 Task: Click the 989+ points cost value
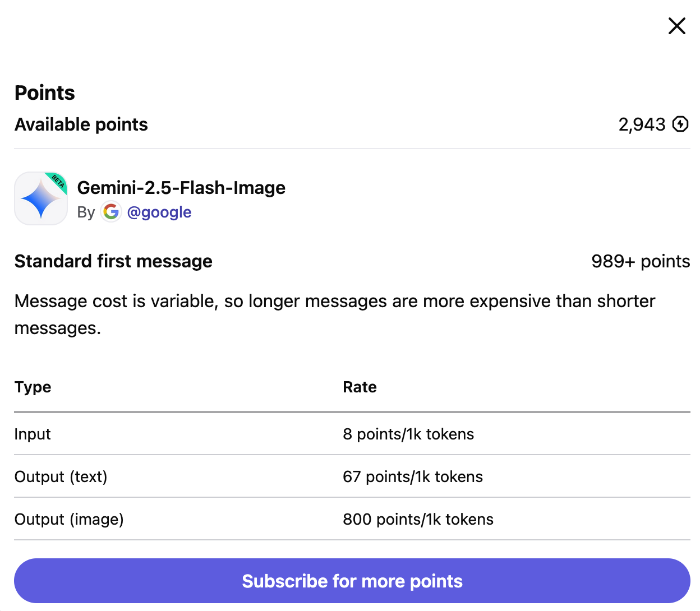pos(641,261)
